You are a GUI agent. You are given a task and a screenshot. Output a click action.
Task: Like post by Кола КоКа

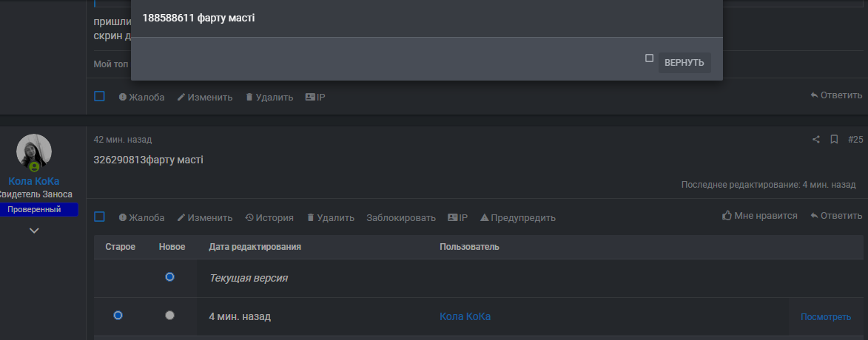coord(760,216)
